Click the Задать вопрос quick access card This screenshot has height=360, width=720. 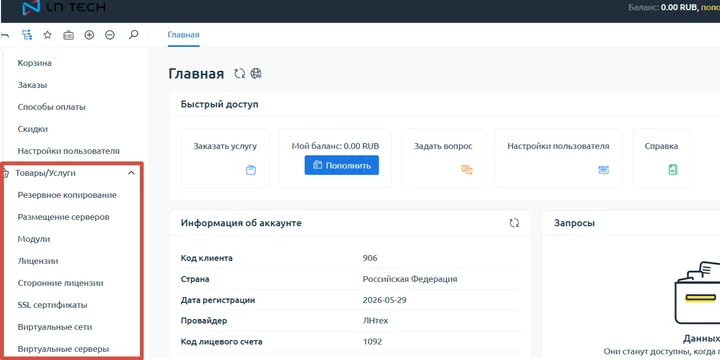pyautogui.click(x=443, y=158)
